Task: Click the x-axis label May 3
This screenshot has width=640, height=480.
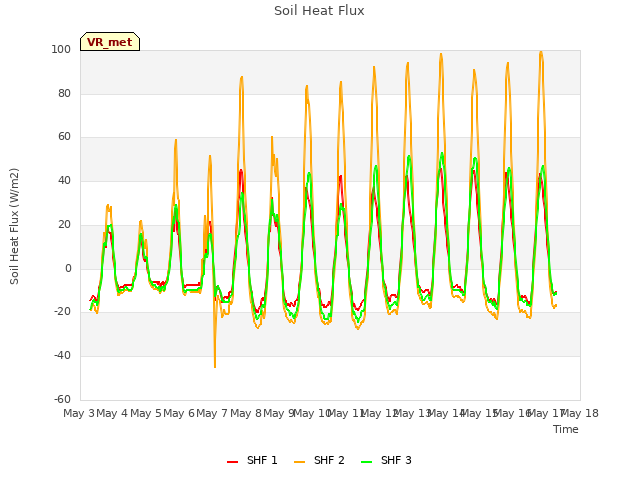Action: (79, 414)
